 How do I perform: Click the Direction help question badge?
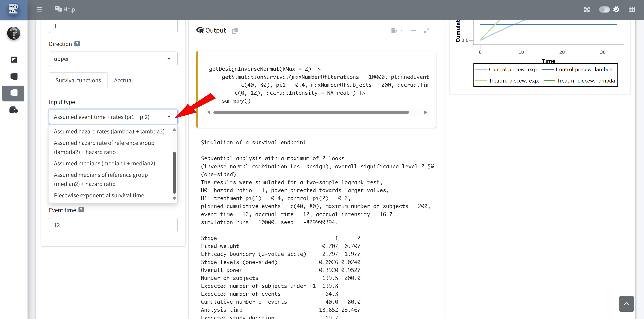(x=77, y=44)
